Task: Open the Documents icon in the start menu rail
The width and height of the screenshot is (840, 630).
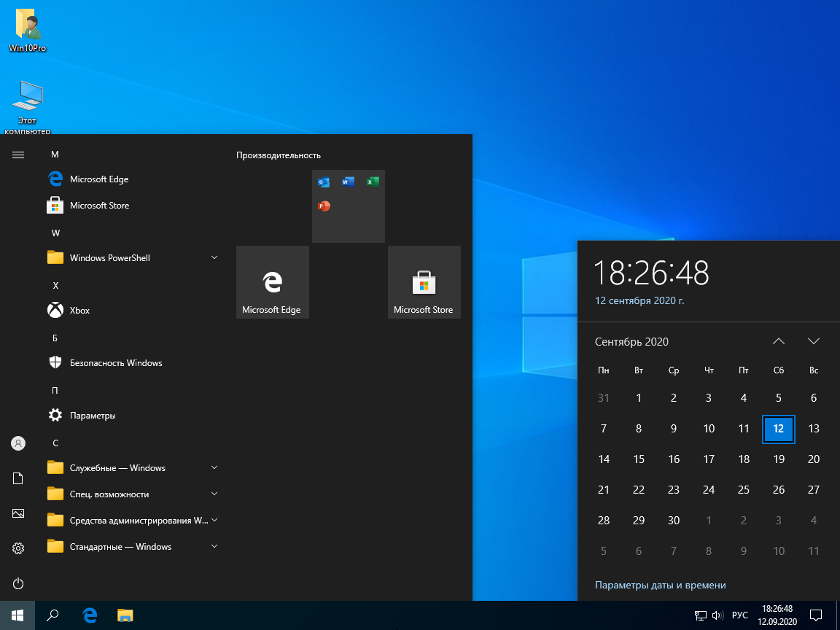Action: pyautogui.click(x=17, y=478)
